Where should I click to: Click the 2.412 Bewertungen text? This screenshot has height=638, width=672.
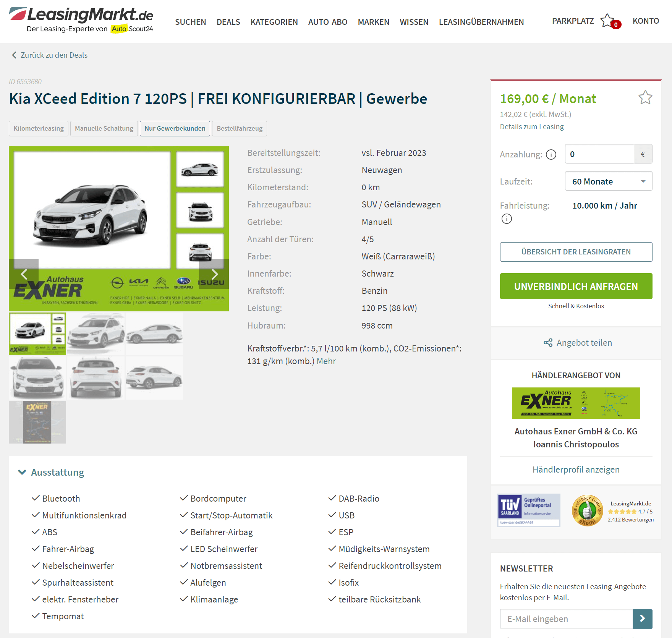tap(631, 520)
